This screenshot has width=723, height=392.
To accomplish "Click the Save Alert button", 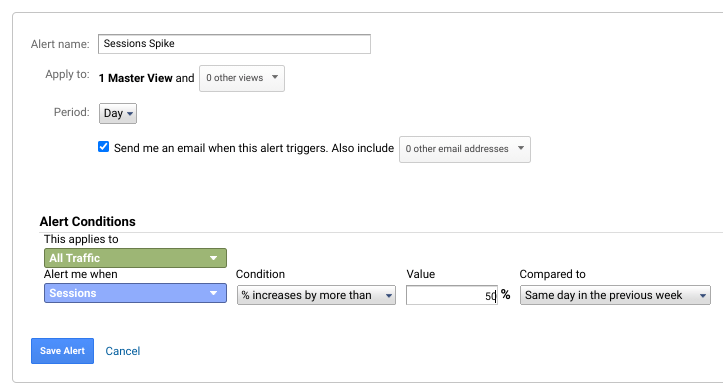I will pos(62,351).
